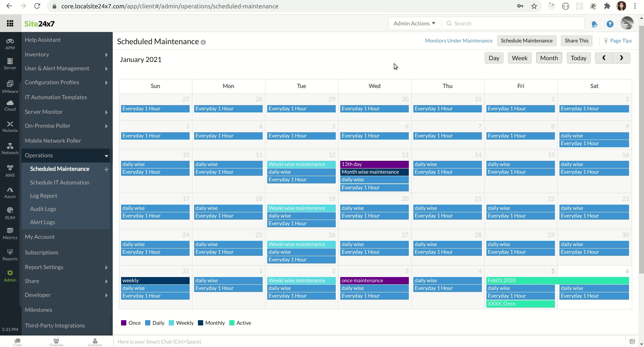The width and height of the screenshot is (644, 347).
Task: Collapse the Operations section
Action: tap(106, 156)
